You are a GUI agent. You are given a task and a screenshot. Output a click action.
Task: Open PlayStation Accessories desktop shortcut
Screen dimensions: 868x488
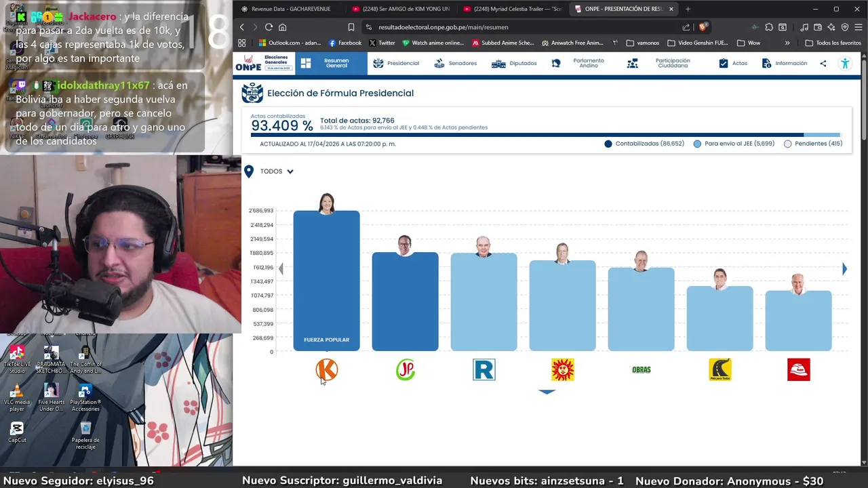[85, 397]
